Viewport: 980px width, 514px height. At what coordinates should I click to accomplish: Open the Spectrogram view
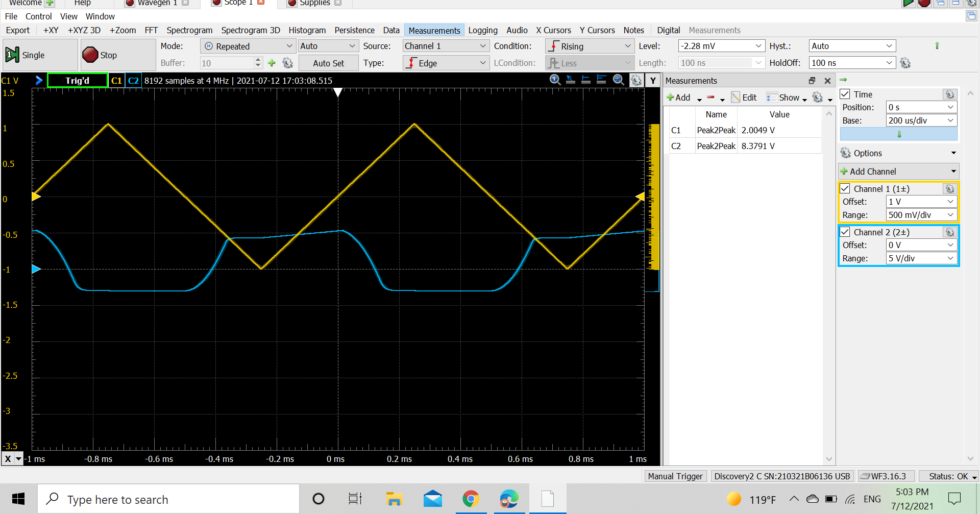coord(189,30)
